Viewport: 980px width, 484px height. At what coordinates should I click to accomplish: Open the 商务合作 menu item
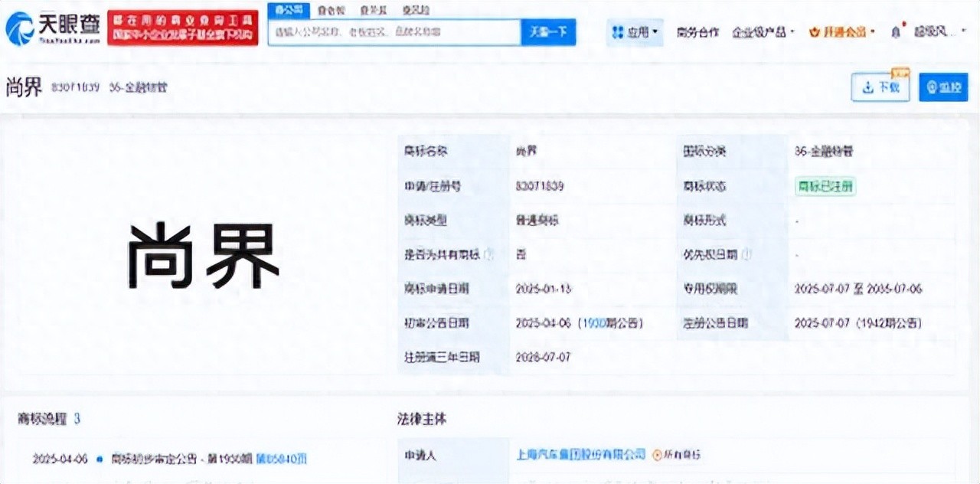[x=697, y=32]
